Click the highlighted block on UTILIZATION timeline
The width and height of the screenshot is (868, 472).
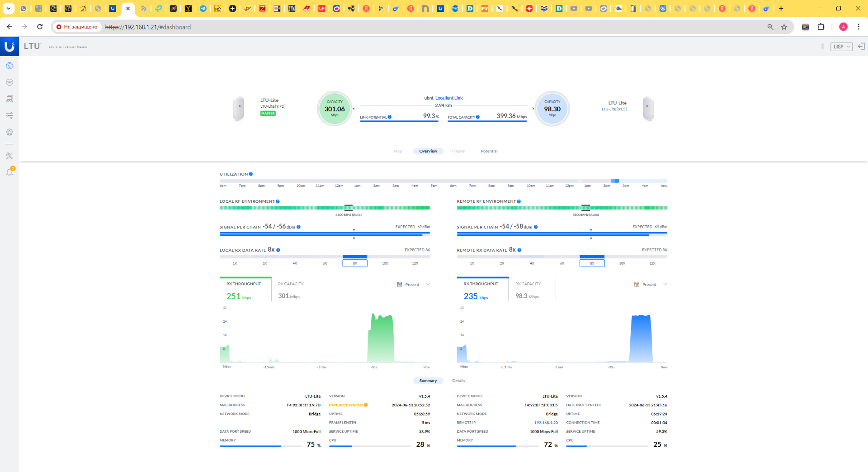click(x=615, y=181)
